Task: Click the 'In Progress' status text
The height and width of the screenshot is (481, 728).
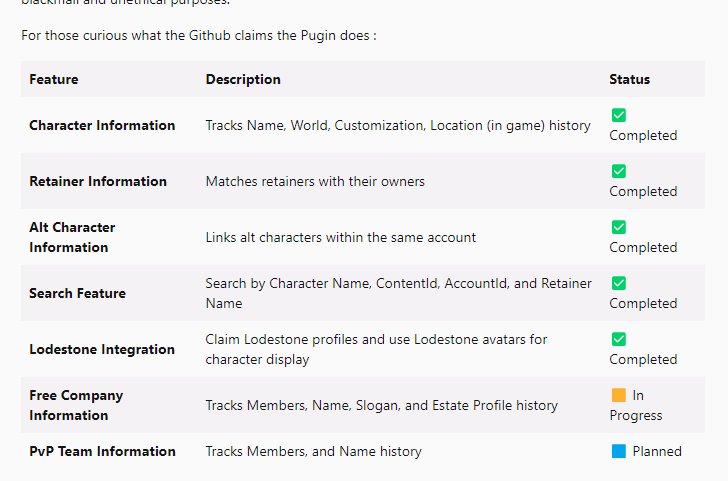Action: (x=637, y=405)
